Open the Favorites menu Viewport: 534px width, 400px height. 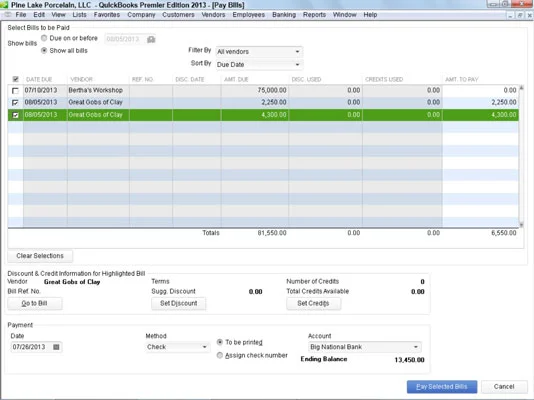coord(107,15)
